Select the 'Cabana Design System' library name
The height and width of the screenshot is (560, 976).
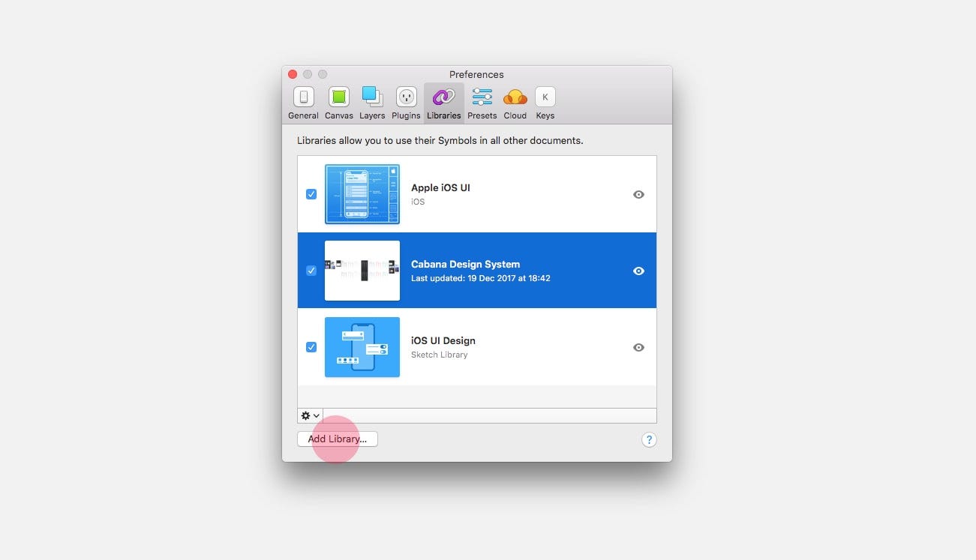coord(465,265)
